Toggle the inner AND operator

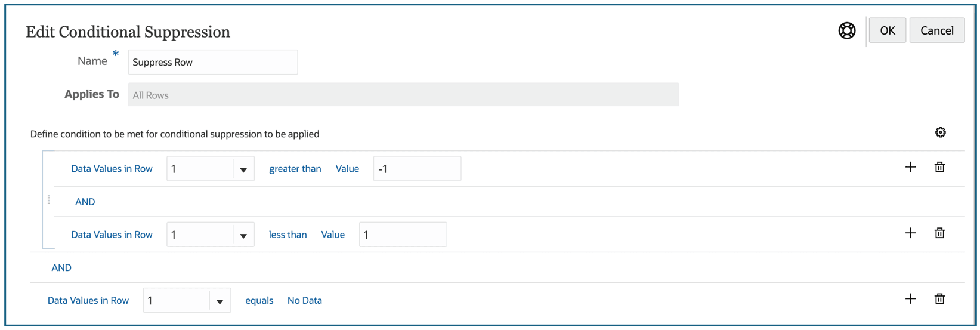click(x=85, y=202)
